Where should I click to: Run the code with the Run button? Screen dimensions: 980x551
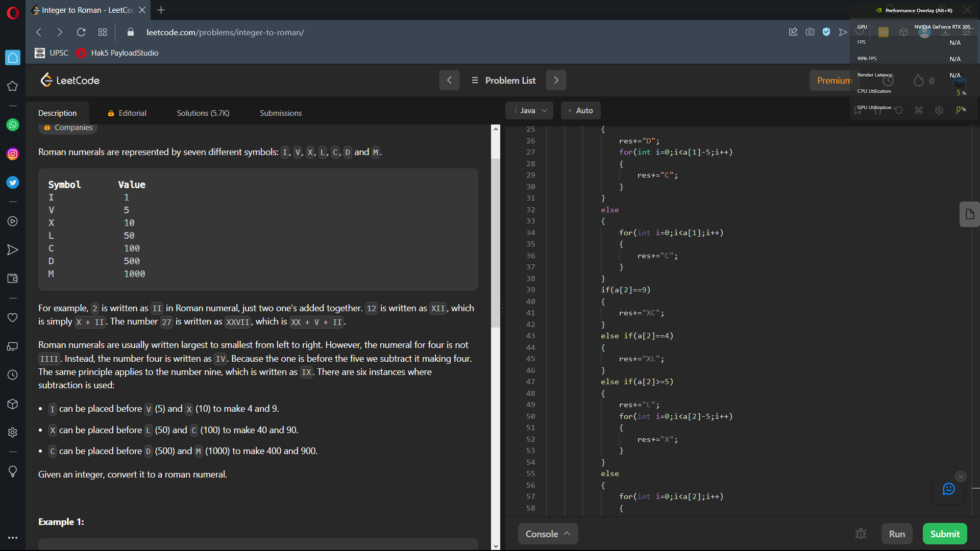point(896,534)
